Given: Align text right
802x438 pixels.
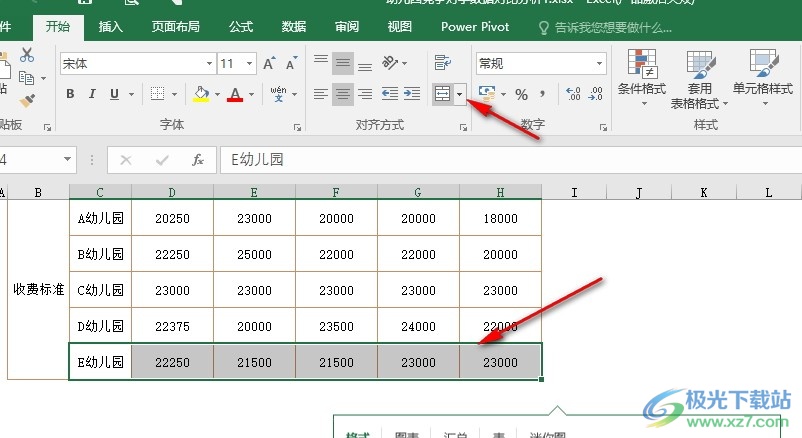Looking at the screenshot, I should point(365,94).
